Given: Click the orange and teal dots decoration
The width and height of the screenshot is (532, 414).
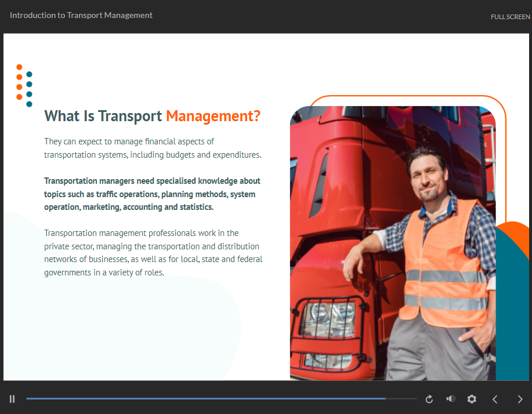Looking at the screenshot, I should point(24,85).
